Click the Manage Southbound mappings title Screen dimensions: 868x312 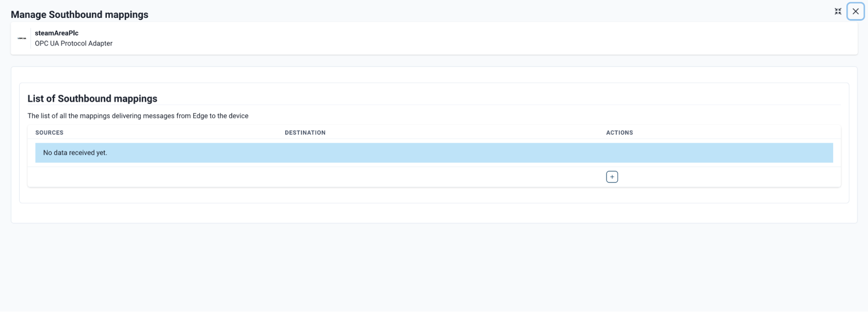(x=79, y=15)
